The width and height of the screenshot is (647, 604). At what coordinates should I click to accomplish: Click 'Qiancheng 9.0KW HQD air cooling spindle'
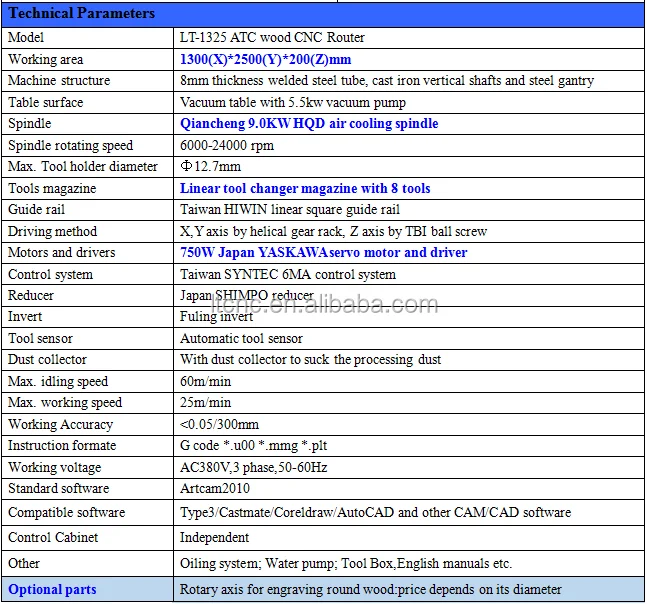(309, 124)
